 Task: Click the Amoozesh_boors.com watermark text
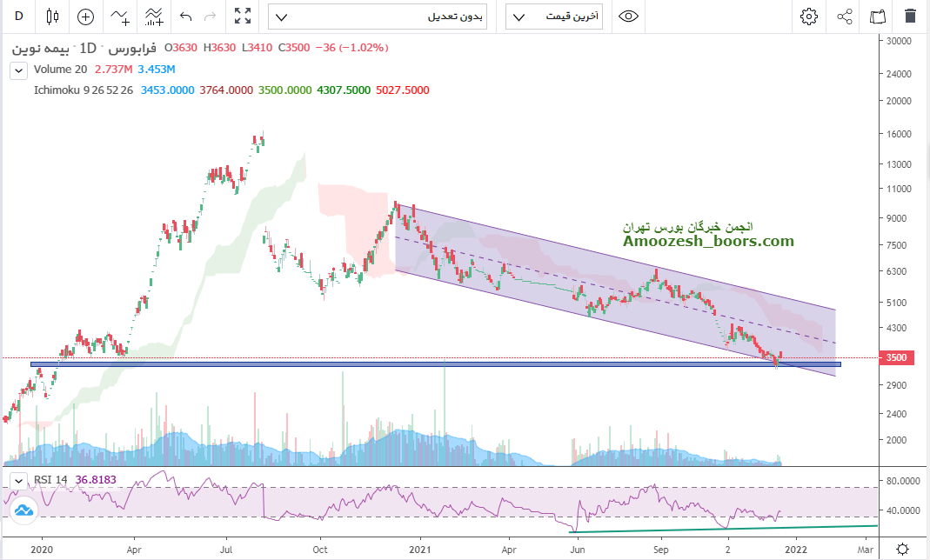pos(708,241)
